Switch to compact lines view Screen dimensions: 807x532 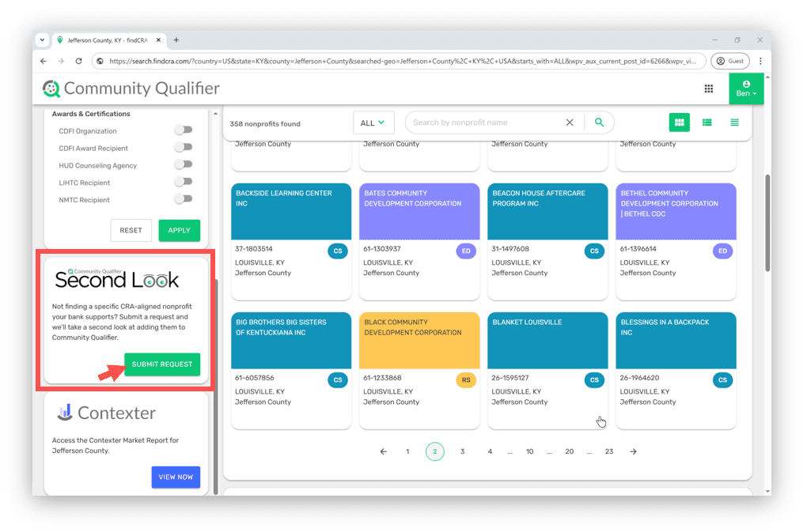click(734, 123)
